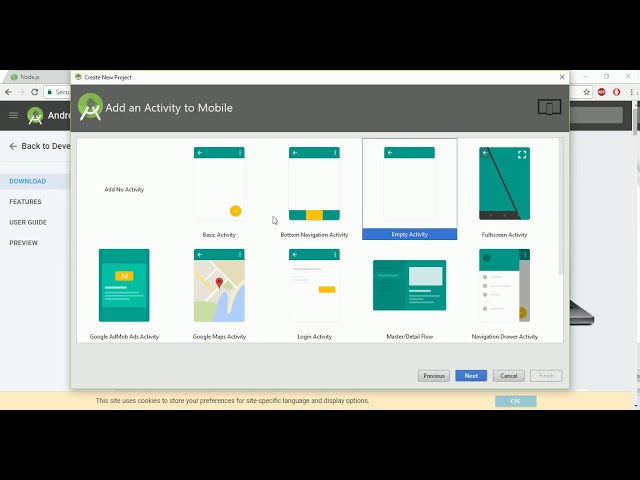Viewport: 640px width, 480px height.
Task: Open the browser three-dot menu
Action: point(631,92)
